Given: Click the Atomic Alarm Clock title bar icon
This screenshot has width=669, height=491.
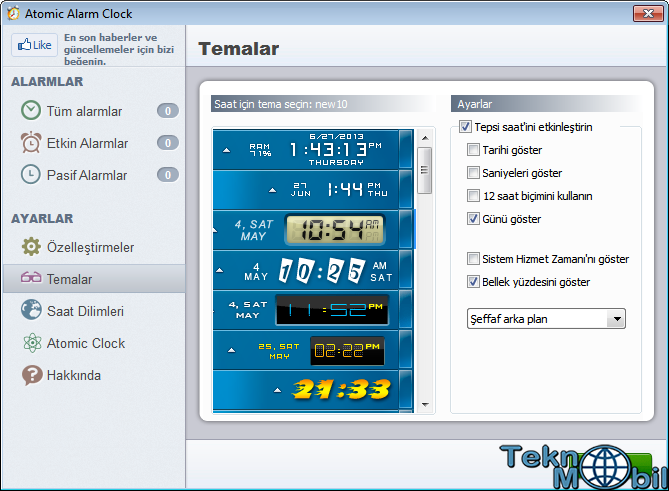Looking at the screenshot, I should click(x=13, y=13).
